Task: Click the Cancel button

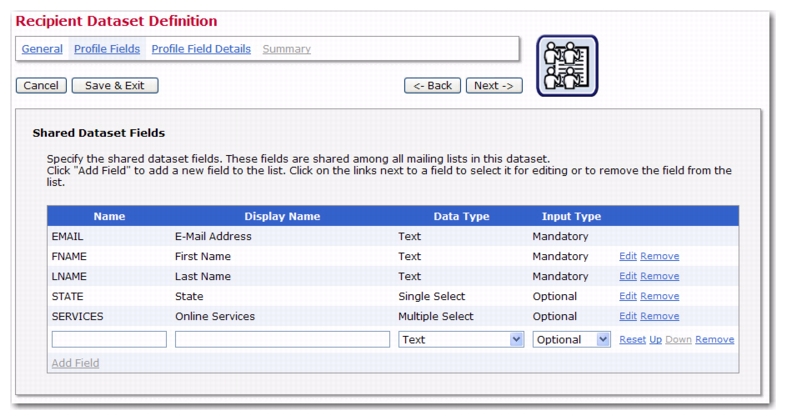Action: click(x=41, y=86)
